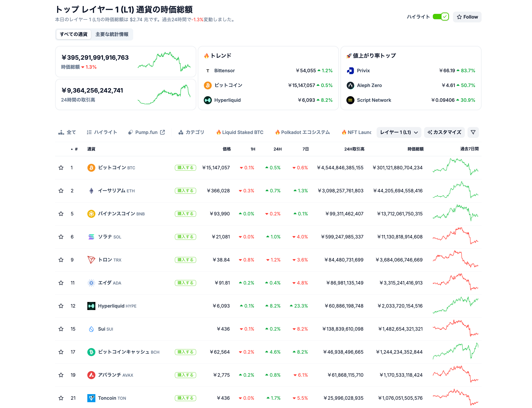Click the filter funnel icon

click(x=473, y=132)
